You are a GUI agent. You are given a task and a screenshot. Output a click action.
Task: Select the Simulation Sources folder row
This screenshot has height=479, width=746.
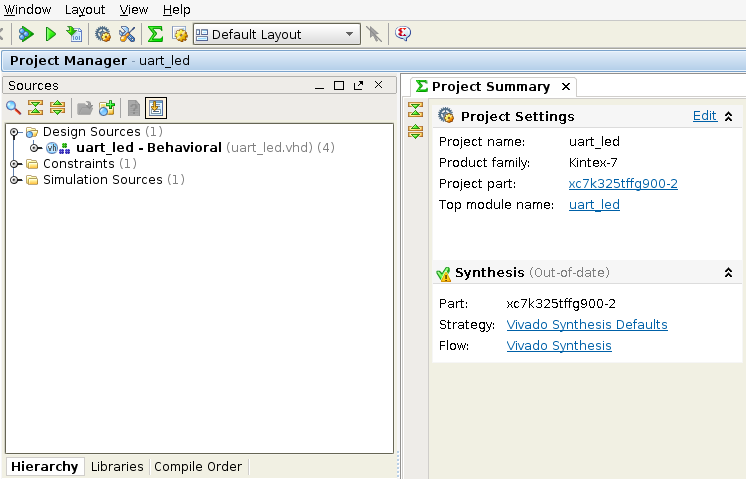(105, 180)
